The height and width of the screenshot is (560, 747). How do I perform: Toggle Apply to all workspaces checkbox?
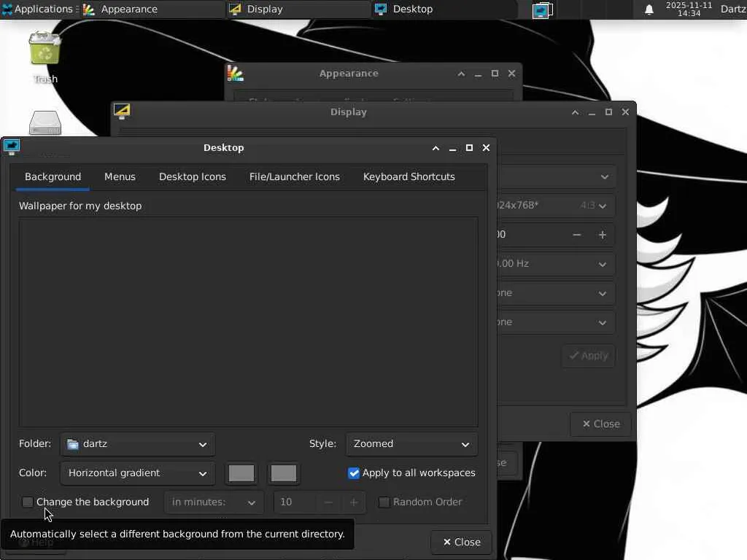point(354,472)
